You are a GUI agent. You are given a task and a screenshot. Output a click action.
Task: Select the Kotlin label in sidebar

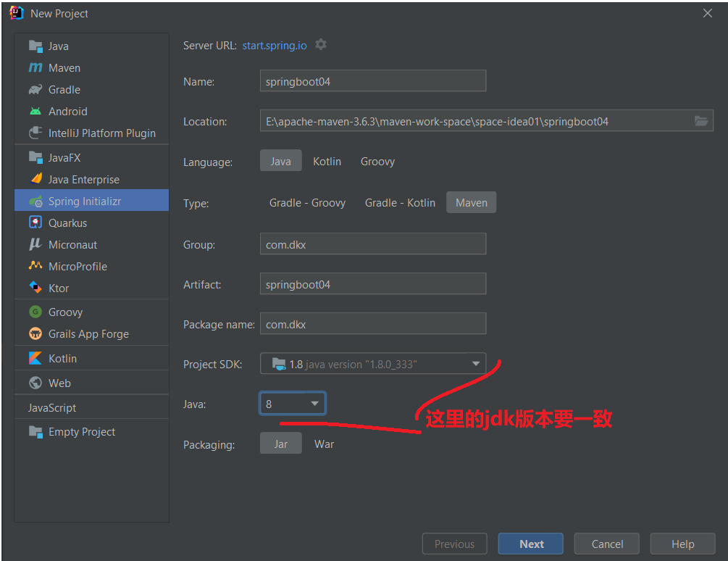63,359
